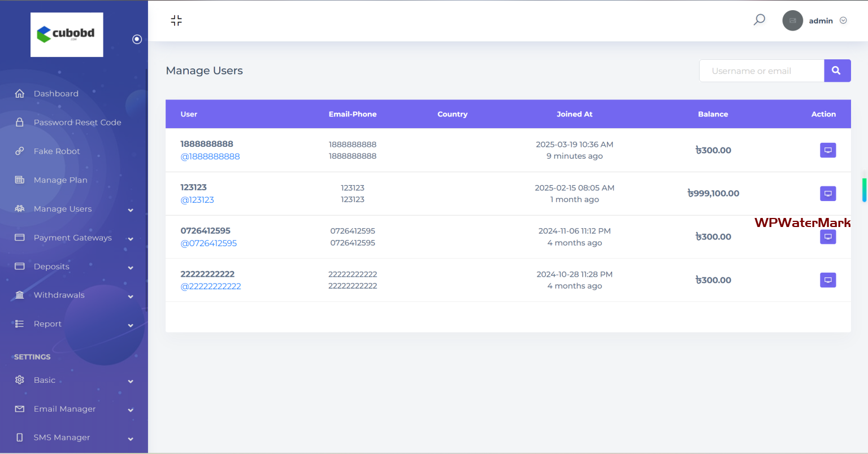Image resolution: width=868 pixels, height=454 pixels.
Task: Click the admin avatar image
Action: point(792,21)
